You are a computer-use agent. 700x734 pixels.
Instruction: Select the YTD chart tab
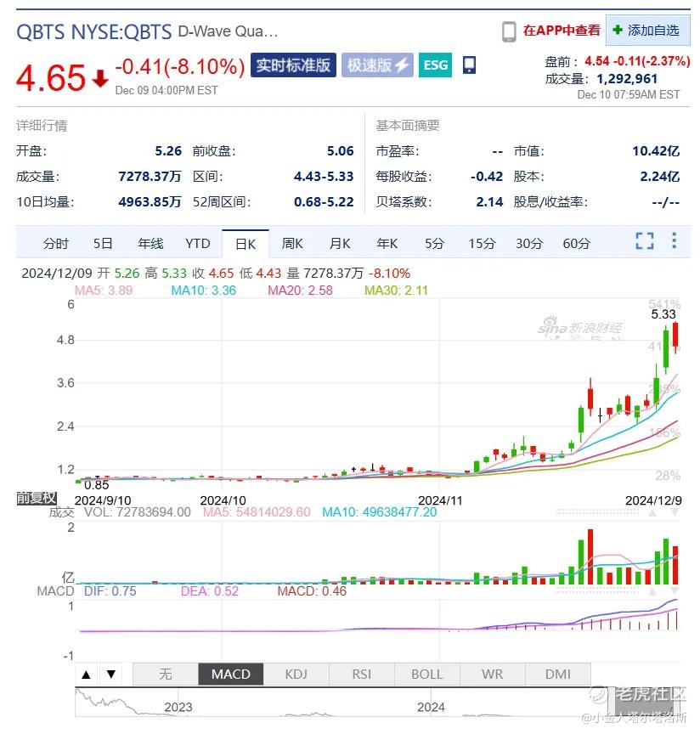198,244
